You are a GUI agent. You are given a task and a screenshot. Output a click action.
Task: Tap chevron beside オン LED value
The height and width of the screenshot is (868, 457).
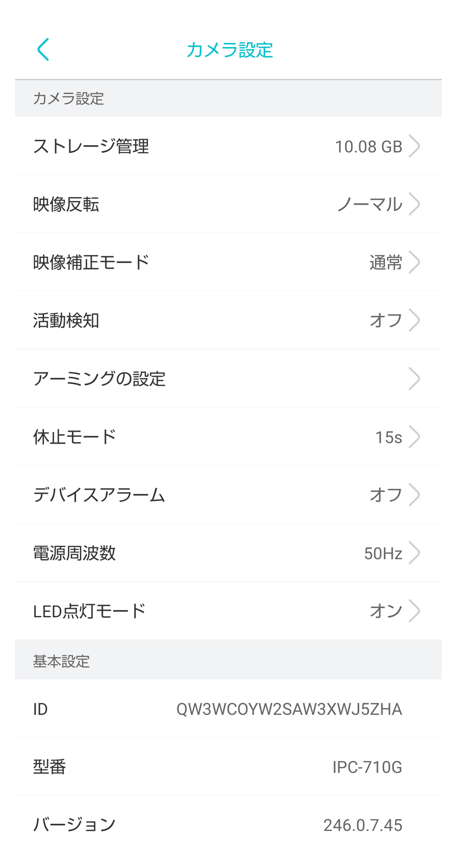[x=414, y=611]
